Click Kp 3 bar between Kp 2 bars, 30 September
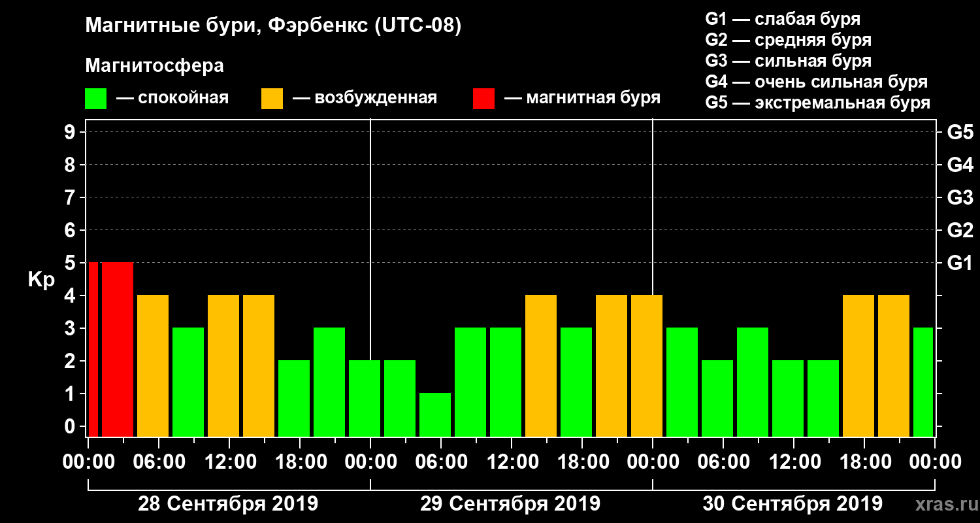The image size is (980, 523). [x=753, y=382]
